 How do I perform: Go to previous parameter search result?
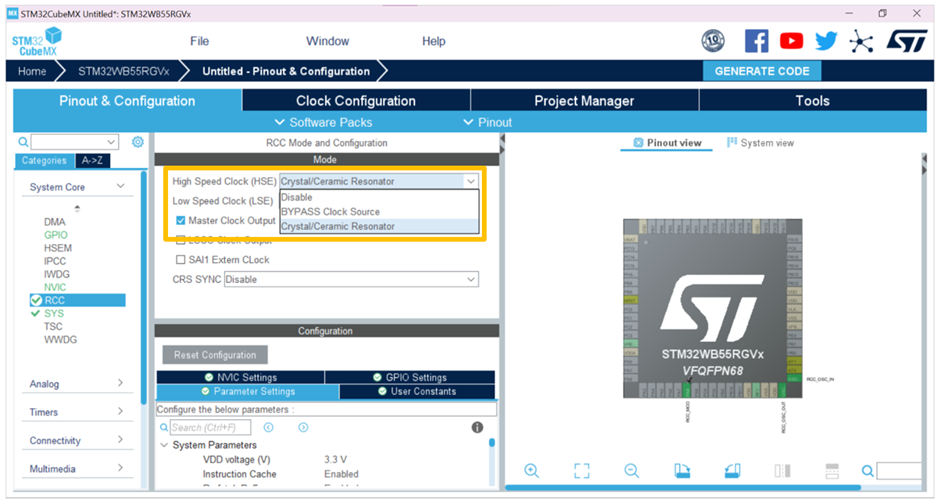point(269,427)
